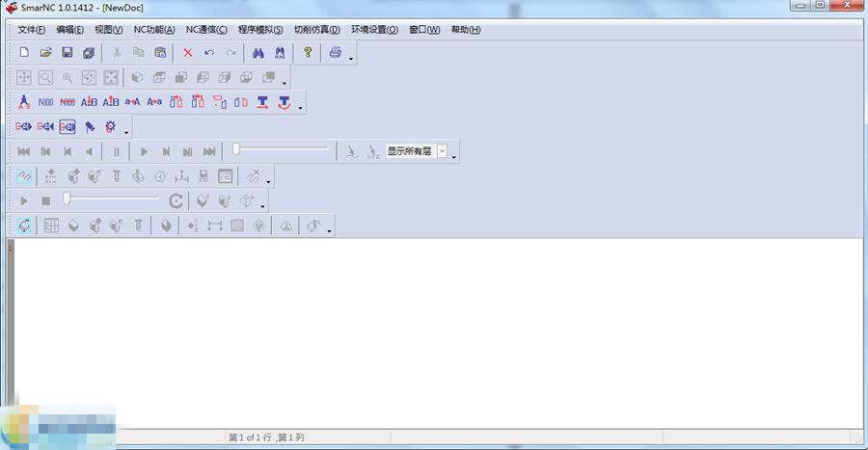Viewport: 868px width, 450px height.
Task: Click the Redo arrow icon
Action: click(231, 53)
